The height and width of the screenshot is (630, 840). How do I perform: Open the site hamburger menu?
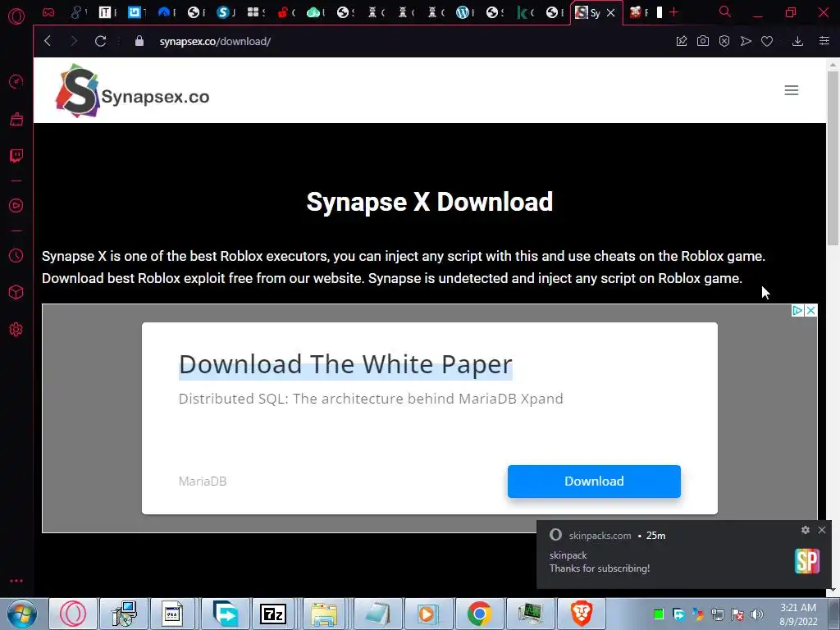(x=792, y=90)
